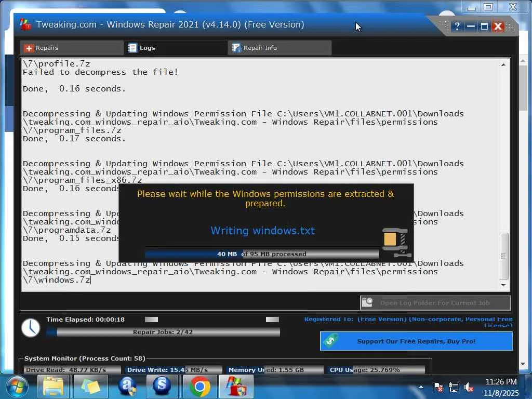Open the sticky notes taskbar app
Image resolution: width=532 pixels, height=399 pixels.
(90, 387)
